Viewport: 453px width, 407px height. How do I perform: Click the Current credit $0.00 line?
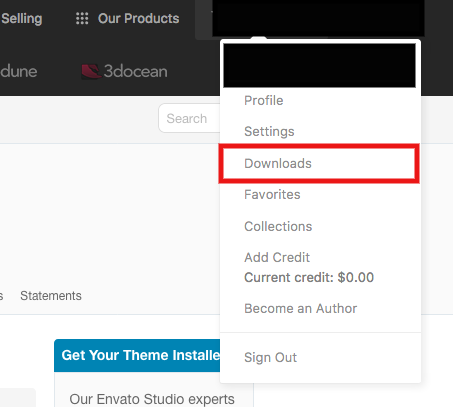[309, 277]
